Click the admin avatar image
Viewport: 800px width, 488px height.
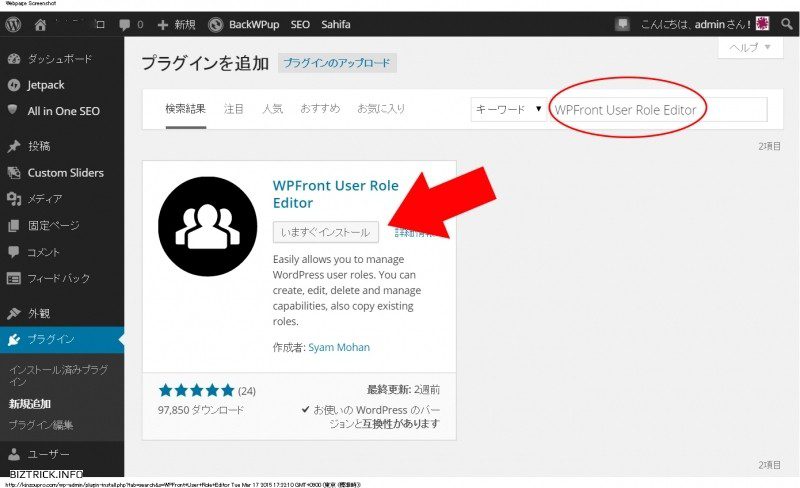[762, 23]
